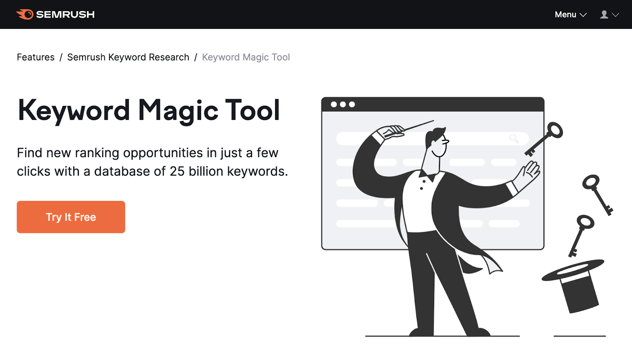Open the Semrush Keyword Research breadcrumb link
Screen dimensions: 632x364
128,57
